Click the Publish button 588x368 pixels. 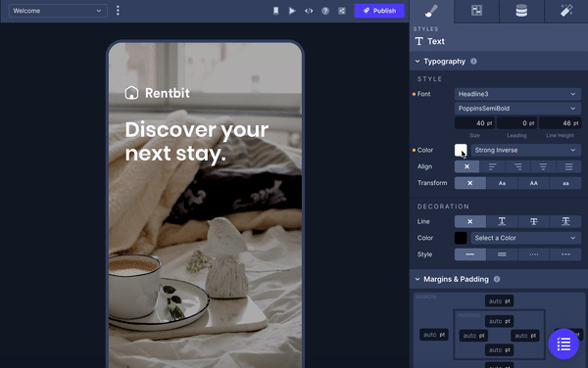coord(379,11)
